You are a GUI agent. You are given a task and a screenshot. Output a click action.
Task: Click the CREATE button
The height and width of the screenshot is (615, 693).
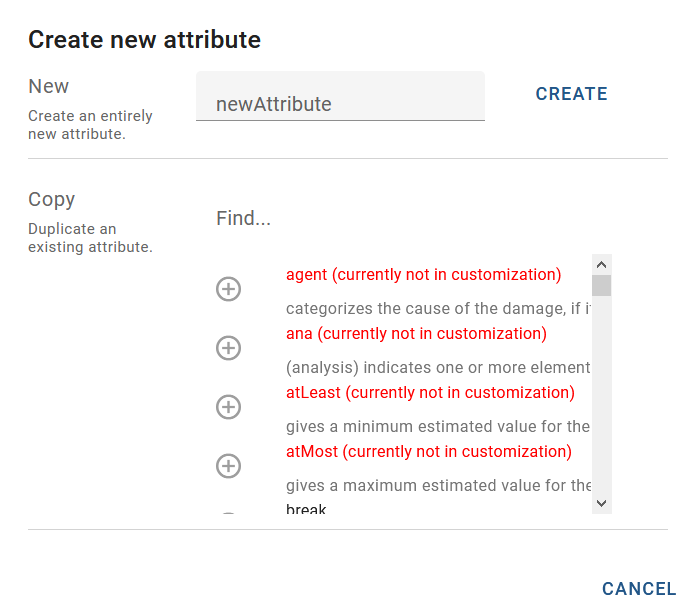[x=571, y=94]
